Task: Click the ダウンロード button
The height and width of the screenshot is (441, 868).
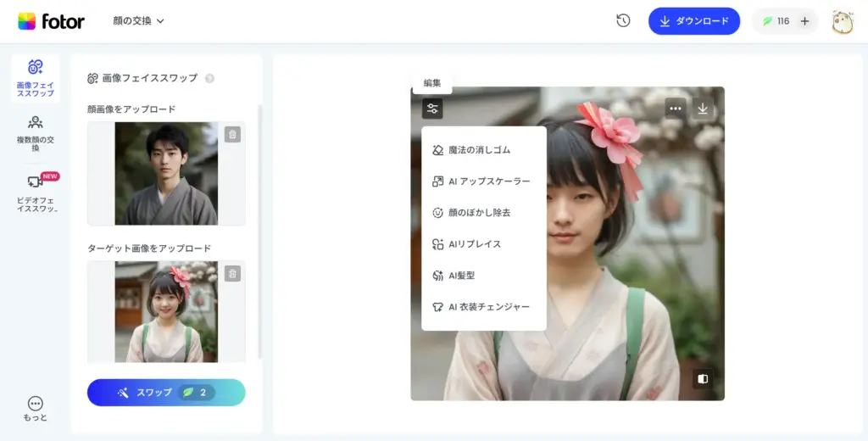Action: [x=694, y=21]
